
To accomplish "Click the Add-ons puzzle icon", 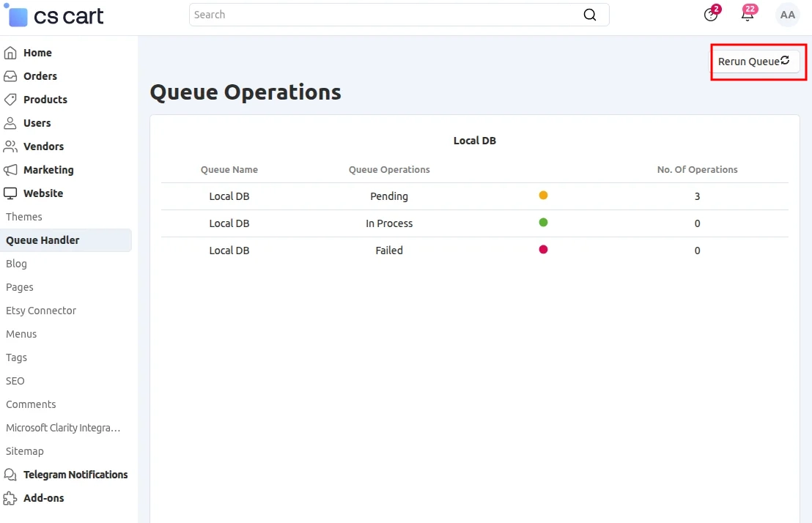I will [x=10, y=498].
